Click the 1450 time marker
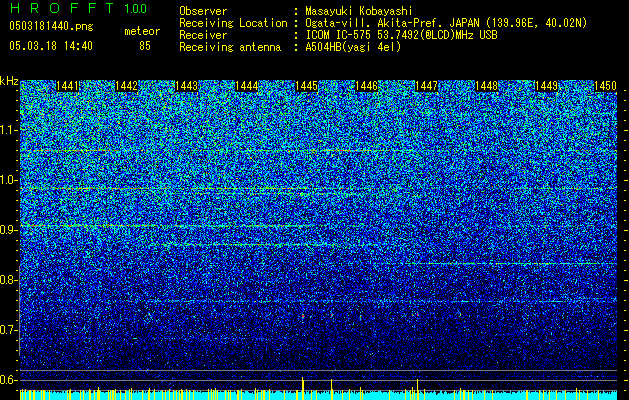The height and width of the screenshot is (400, 629). point(605,86)
